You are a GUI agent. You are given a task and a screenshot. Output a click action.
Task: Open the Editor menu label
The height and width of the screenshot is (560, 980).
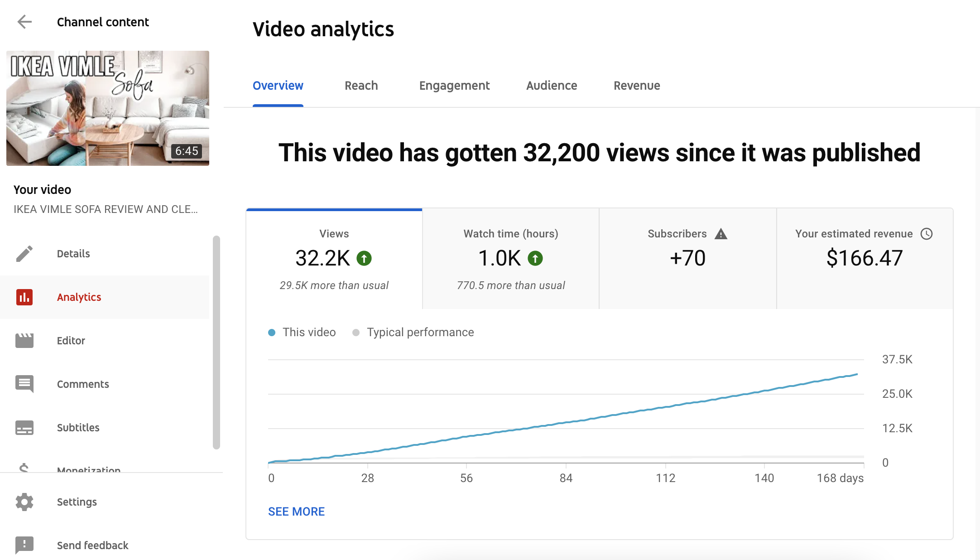coord(71,341)
